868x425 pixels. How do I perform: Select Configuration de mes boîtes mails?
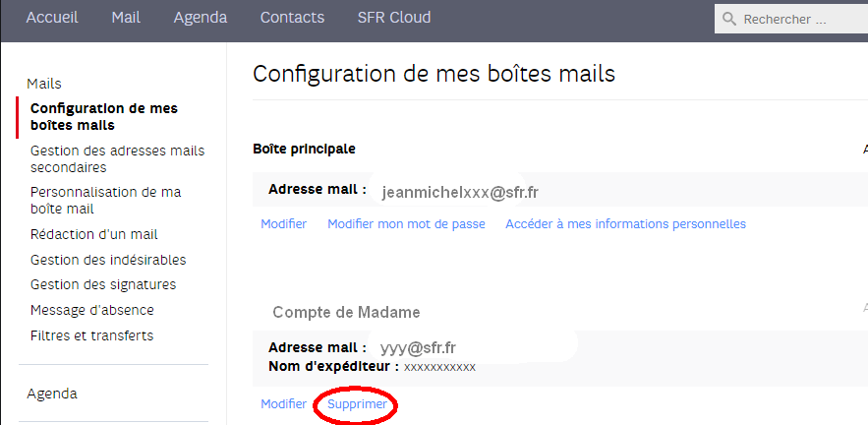(x=103, y=117)
